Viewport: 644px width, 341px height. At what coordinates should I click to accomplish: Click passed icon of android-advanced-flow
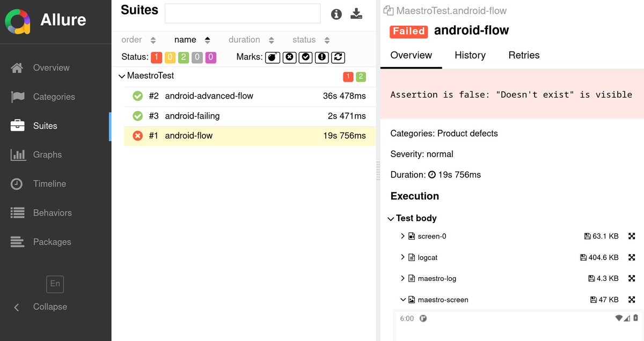137,96
